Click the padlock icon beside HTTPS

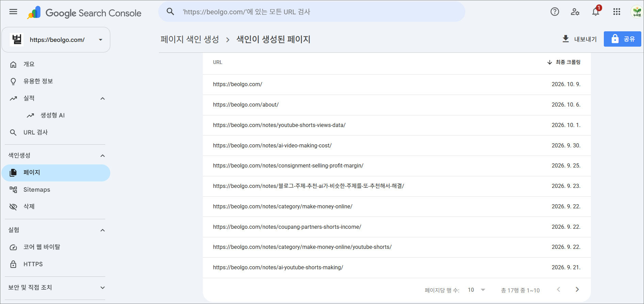(13, 264)
